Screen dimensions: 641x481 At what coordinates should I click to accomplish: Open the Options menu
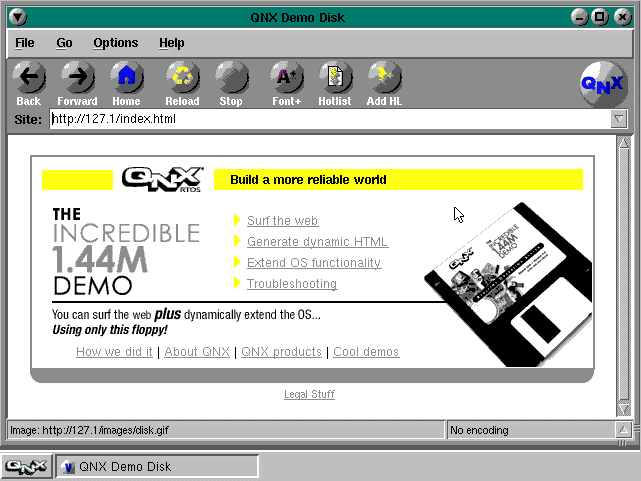click(x=116, y=43)
